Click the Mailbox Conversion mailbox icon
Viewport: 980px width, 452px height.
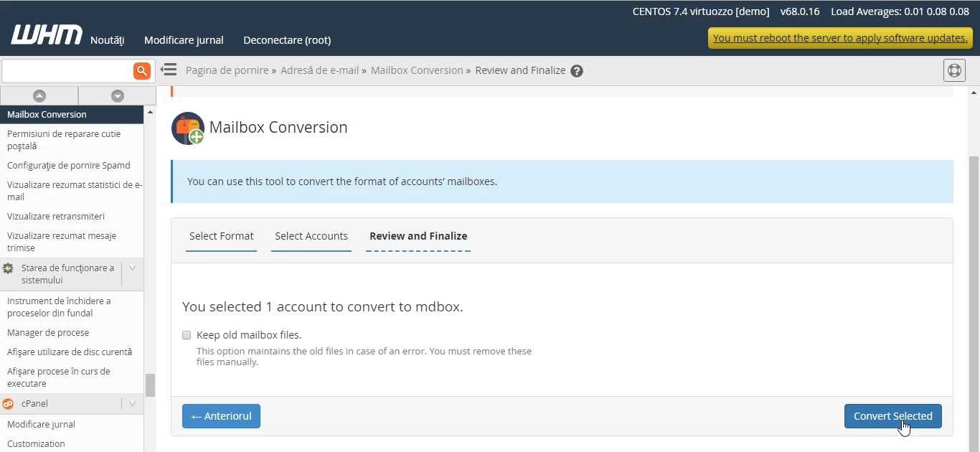188,128
